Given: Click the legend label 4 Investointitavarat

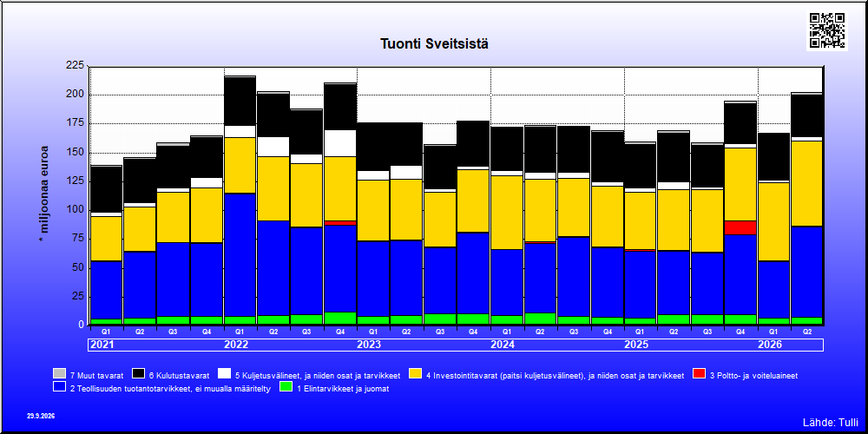Looking at the screenshot, I should (556, 375).
